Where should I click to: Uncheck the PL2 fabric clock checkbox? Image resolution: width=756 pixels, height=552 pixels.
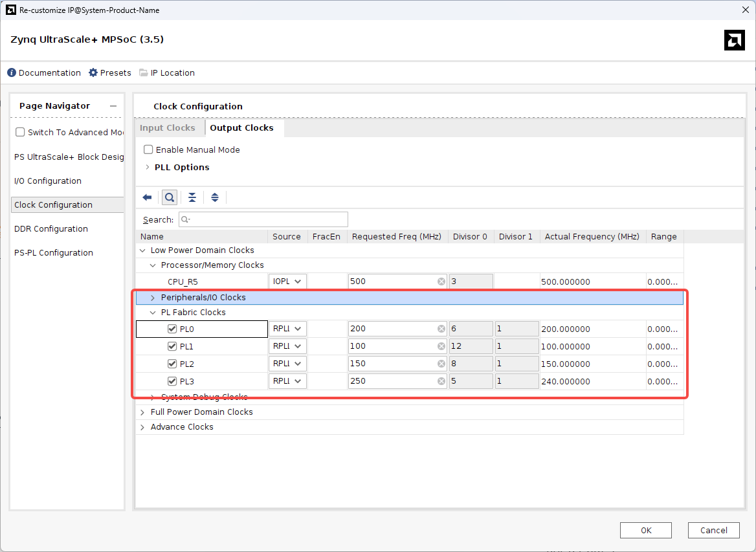coord(172,364)
